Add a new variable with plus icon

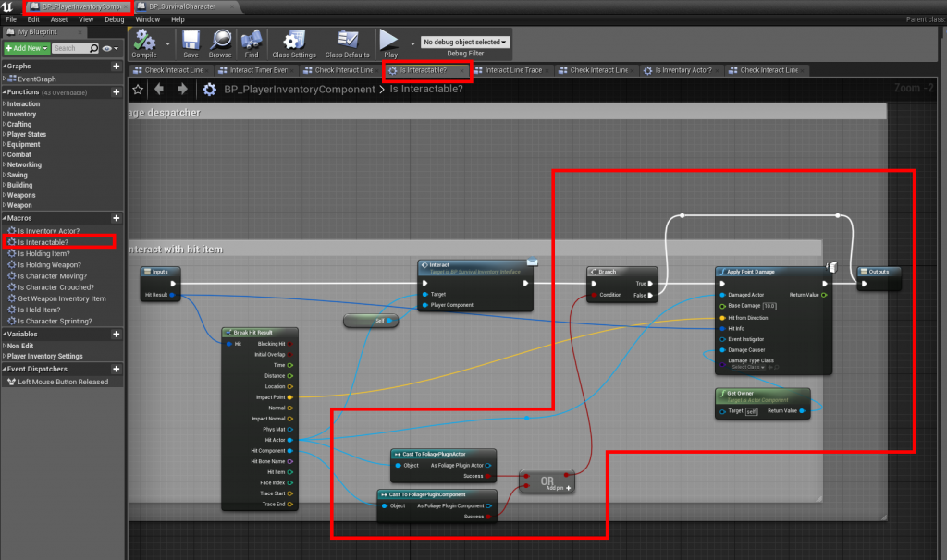116,334
